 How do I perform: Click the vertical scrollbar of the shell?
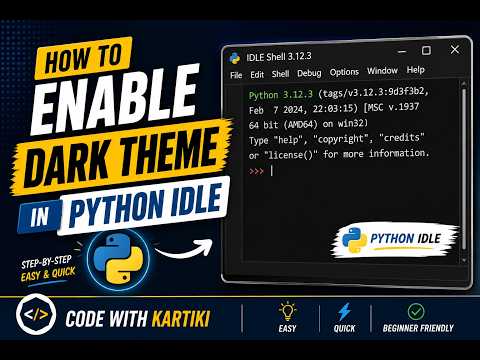464,168
